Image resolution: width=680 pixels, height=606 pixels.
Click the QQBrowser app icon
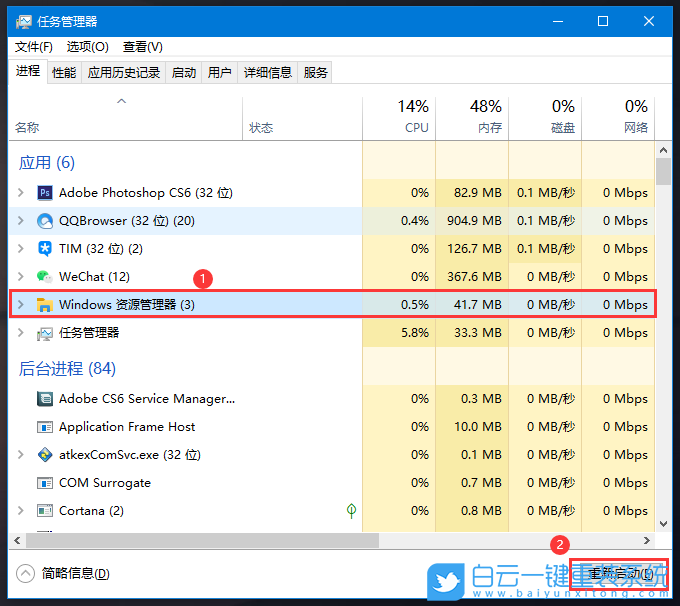click(45, 221)
